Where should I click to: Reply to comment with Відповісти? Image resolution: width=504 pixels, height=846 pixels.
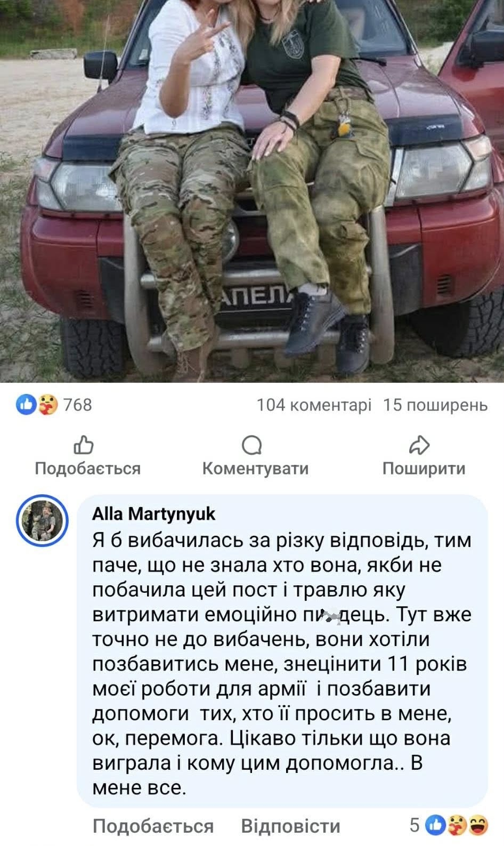[290, 826]
